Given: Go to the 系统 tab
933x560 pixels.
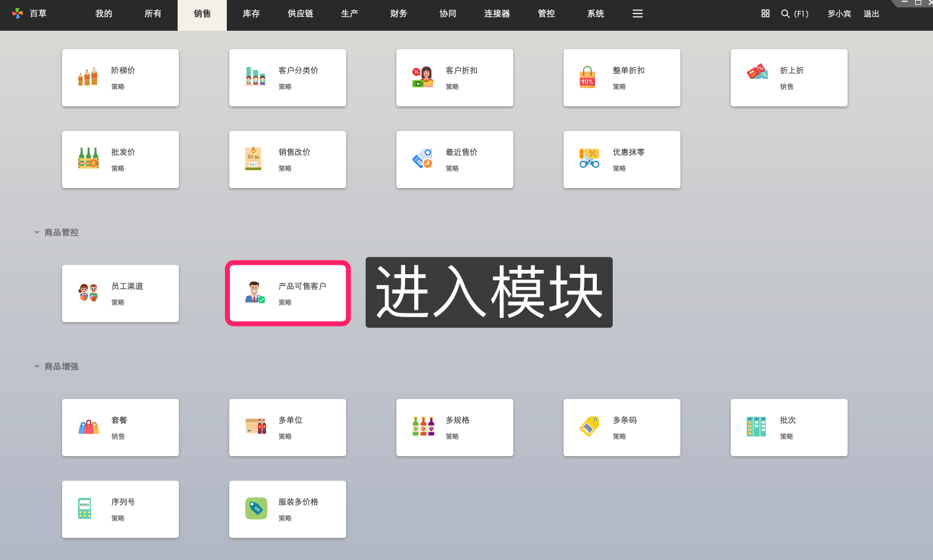Looking at the screenshot, I should tap(596, 14).
